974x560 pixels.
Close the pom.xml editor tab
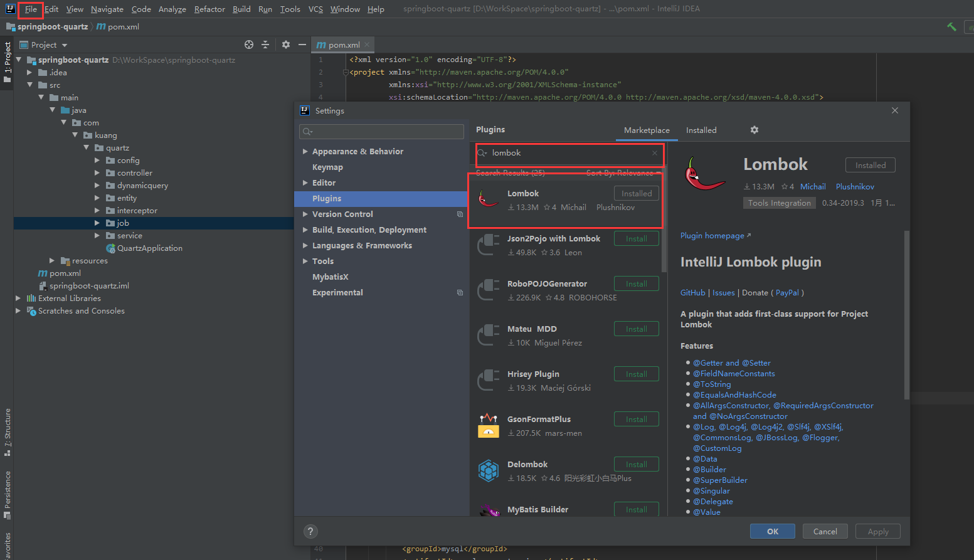pyautogui.click(x=367, y=45)
